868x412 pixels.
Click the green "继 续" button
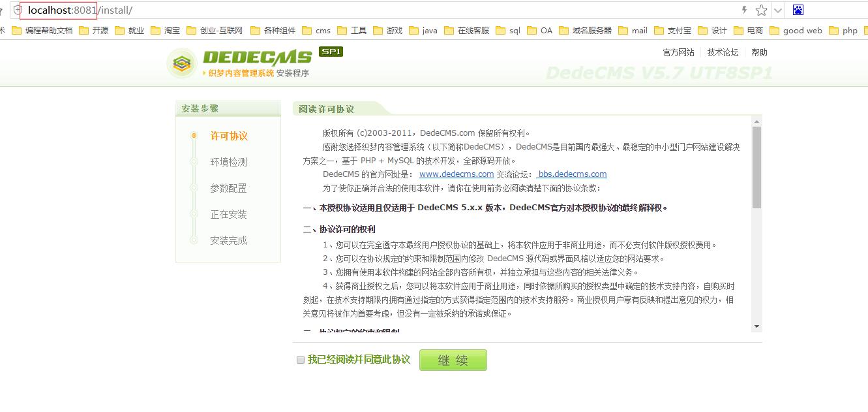tap(453, 359)
